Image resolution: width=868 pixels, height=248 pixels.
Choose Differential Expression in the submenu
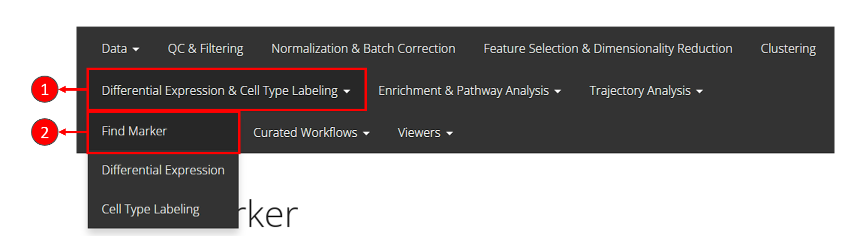pos(163,170)
